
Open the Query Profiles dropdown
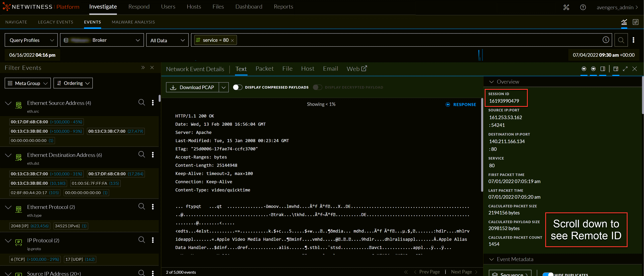point(31,40)
